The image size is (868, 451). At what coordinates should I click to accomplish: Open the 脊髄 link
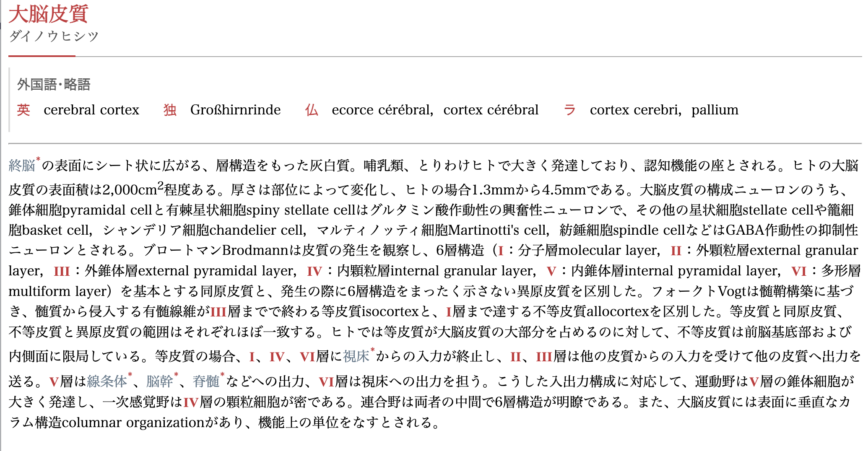(x=206, y=381)
